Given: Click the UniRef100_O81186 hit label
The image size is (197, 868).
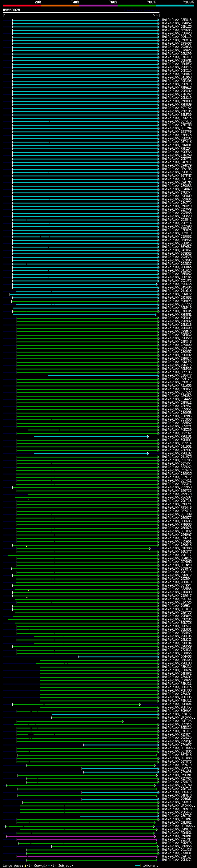Looking at the screenshot, I should pyautogui.click(x=177, y=372).
